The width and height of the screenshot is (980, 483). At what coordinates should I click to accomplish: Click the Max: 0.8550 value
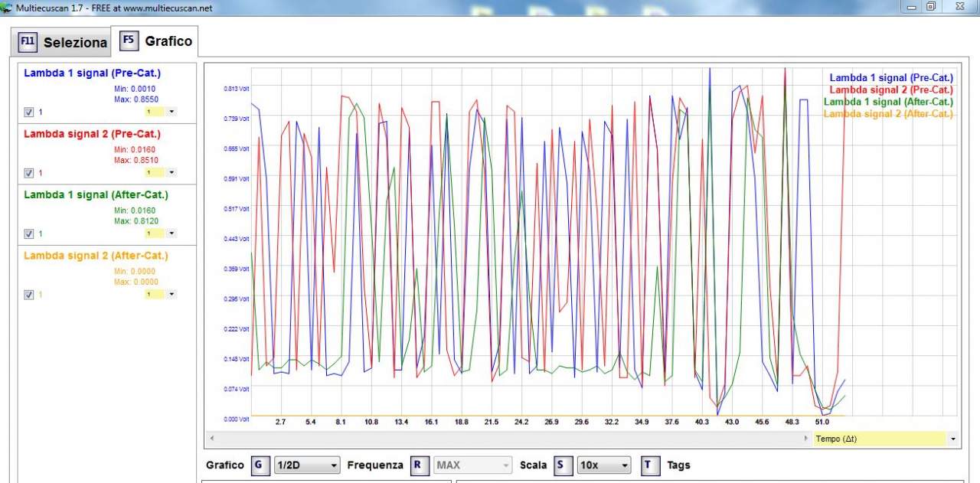pyautogui.click(x=136, y=100)
